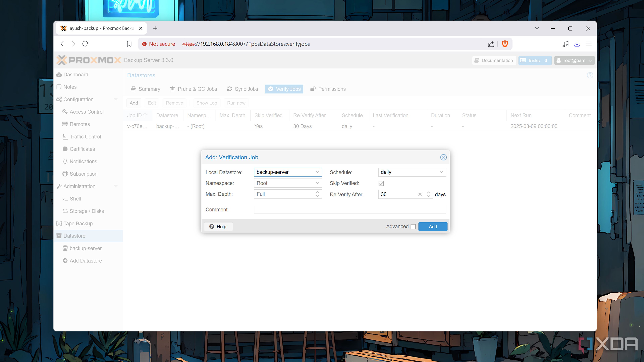Image resolution: width=644 pixels, height=362 pixels.
Task: Enable the Advanced checkbox
Action: [x=413, y=227]
